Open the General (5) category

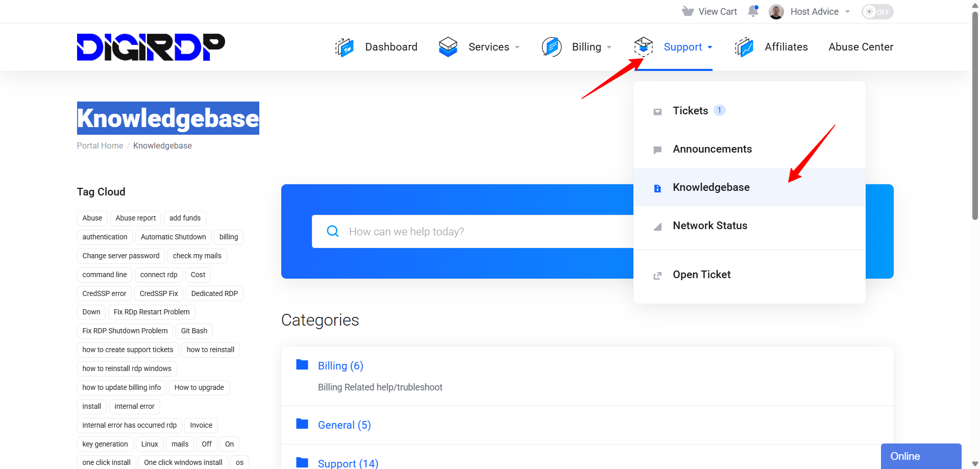click(x=344, y=425)
